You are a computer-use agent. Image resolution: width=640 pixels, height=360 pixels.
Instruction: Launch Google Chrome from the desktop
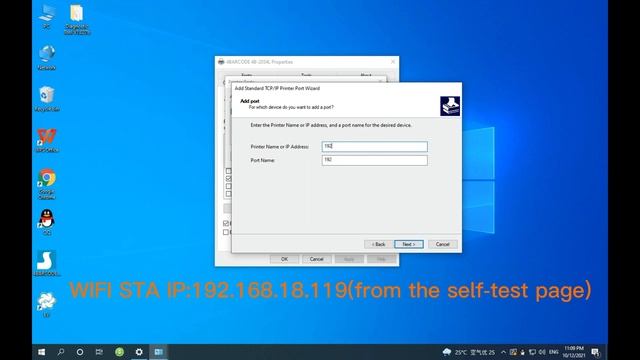click(x=47, y=184)
